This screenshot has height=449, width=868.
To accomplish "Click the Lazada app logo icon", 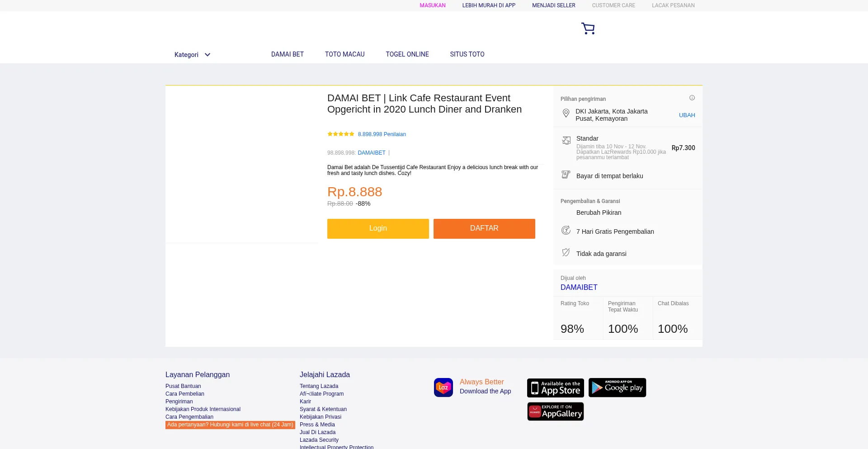I will (x=443, y=388).
